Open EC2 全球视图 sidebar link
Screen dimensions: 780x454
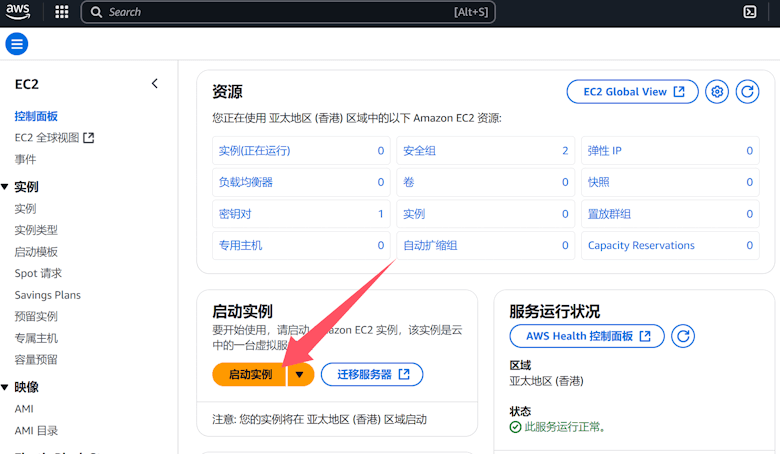coord(54,138)
